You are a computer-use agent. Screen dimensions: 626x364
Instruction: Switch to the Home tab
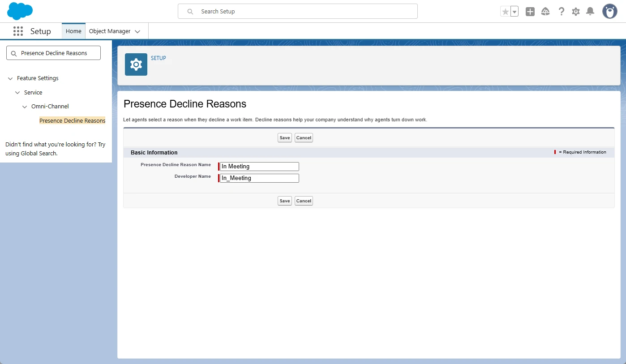pos(73,31)
